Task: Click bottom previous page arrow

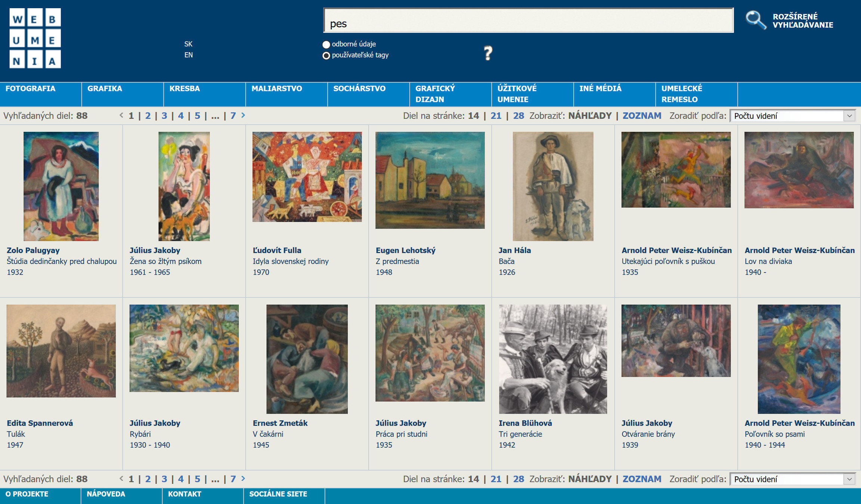Action: coord(121,478)
